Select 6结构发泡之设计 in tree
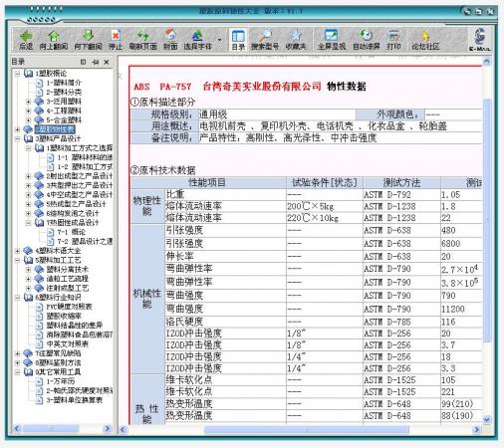Viewport: 504px width, 448px height. click(73, 213)
